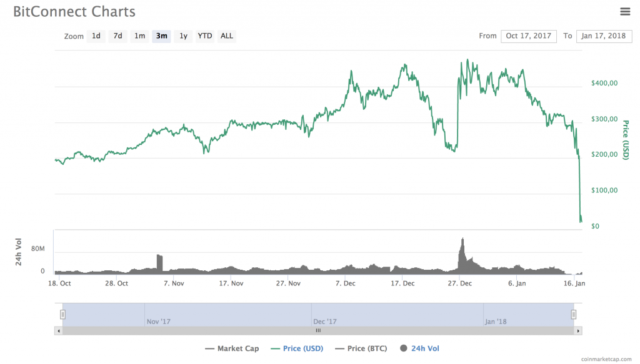Click the navigator scrollbar right arrow

point(578,331)
